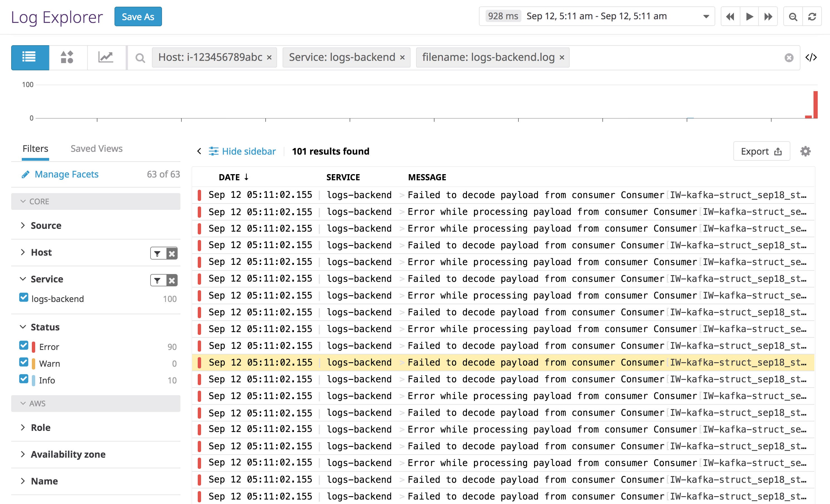
Task: Switch to the Saved Views tab
Action: (x=96, y=148)
